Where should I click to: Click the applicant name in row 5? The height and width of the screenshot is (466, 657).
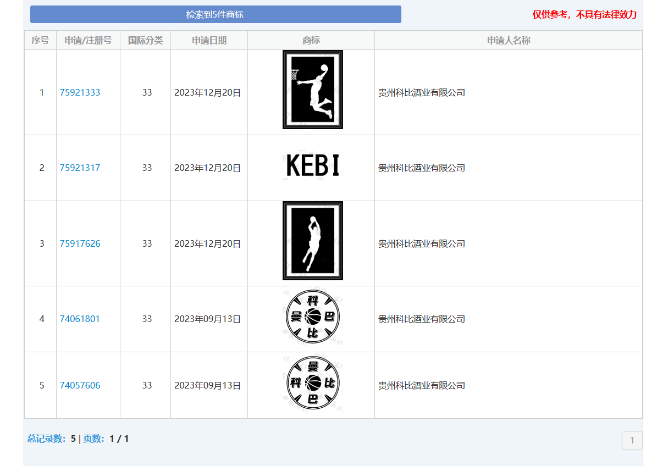click(x=422, y=386)
